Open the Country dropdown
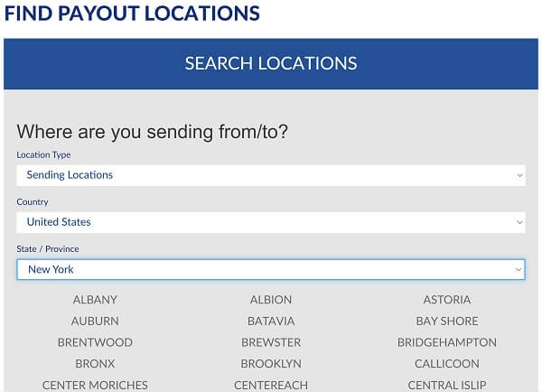This screenshot has height=392, width=542. click(x=270, y=222)
